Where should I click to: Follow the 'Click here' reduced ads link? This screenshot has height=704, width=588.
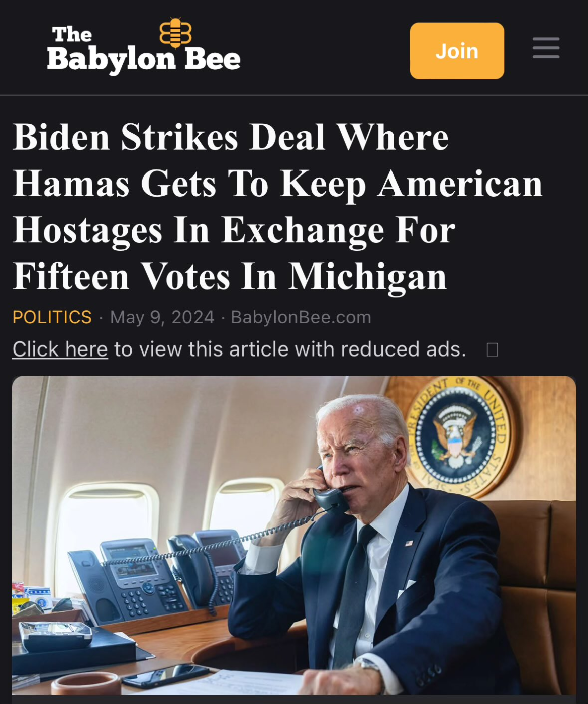coord(60,349)
